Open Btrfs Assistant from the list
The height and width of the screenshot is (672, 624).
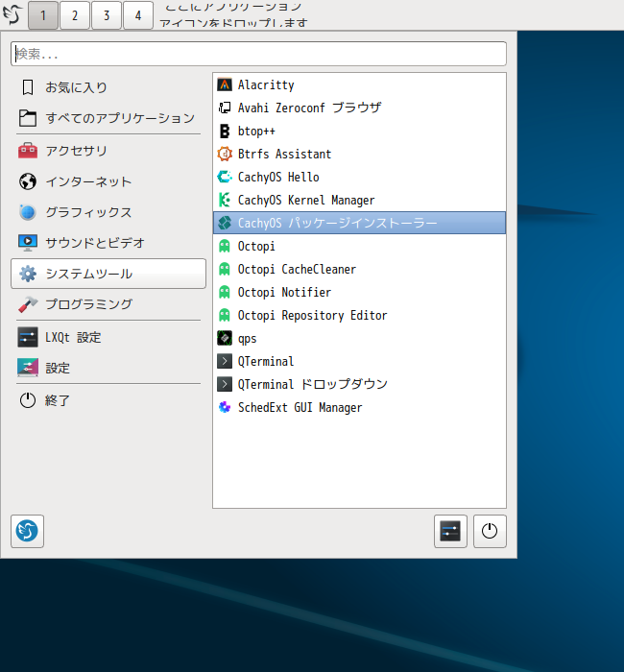coord(284,155)
